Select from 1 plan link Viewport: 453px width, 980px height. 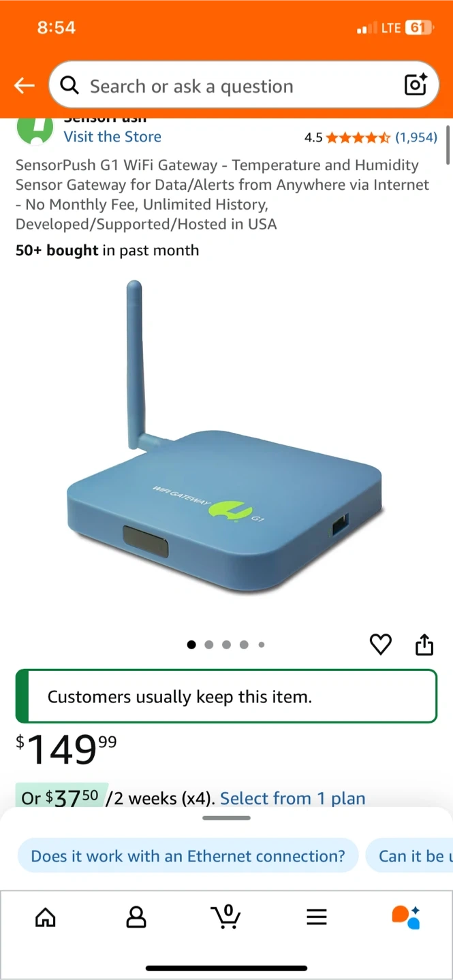(x=293, y=798)
